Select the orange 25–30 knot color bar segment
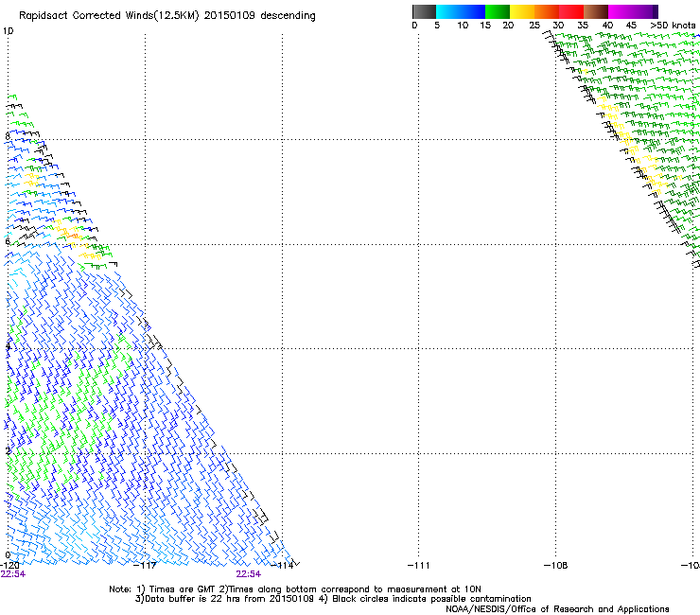Image resolution: width=700 pixels, height=615 pixels. click(547, 11)
